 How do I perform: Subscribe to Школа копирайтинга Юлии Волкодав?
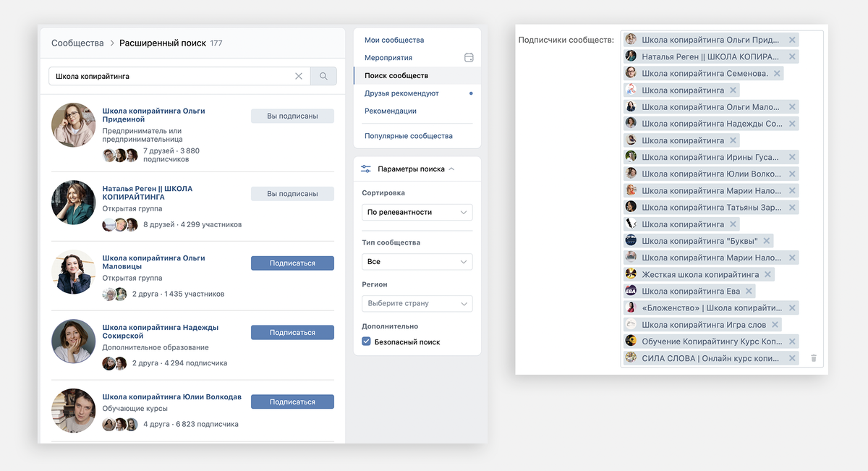click(292, 402)
